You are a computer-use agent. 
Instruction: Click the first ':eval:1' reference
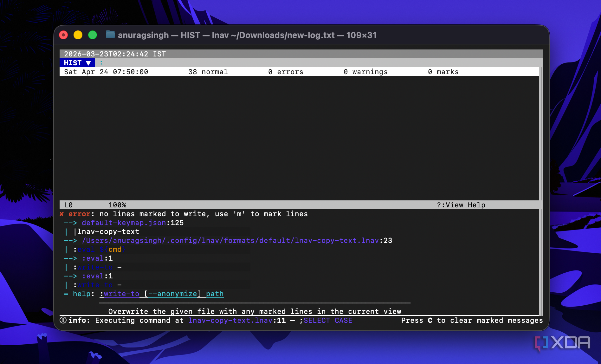tap(97, 258)
